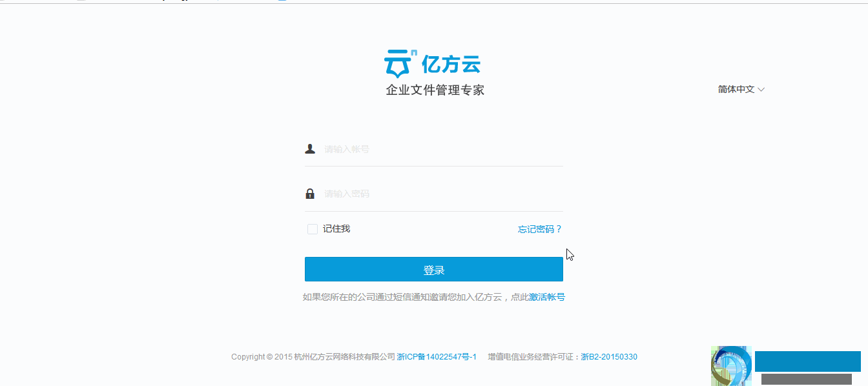Click the 企业文件管理专家 tagline text
Screen dimensions: 868x386
click(435, 90)
